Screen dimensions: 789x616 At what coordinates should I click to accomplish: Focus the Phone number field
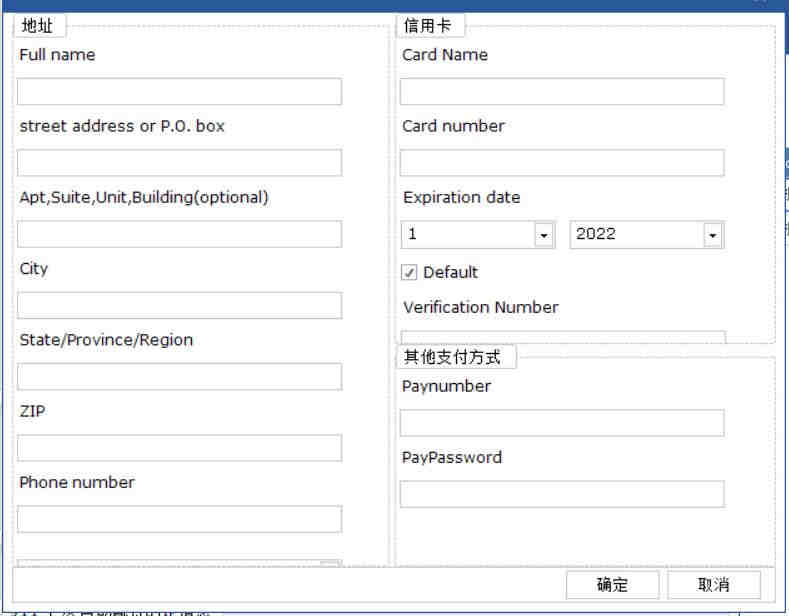179,519
